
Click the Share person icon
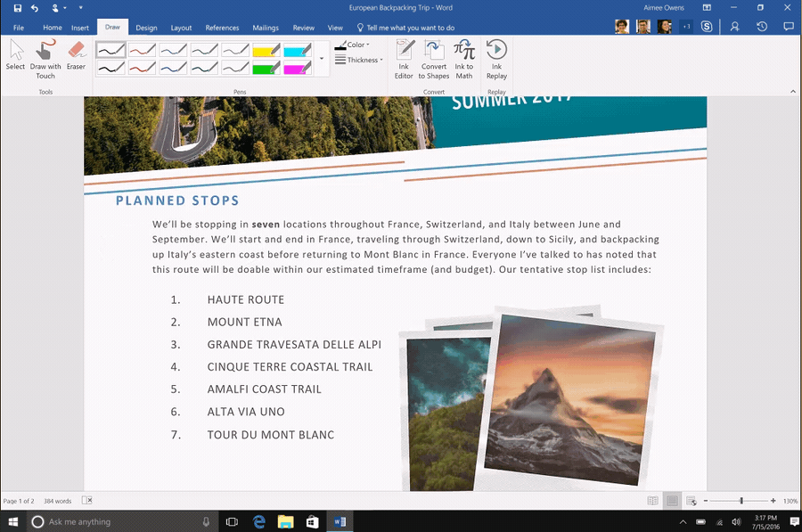click(x=734, y=27)
